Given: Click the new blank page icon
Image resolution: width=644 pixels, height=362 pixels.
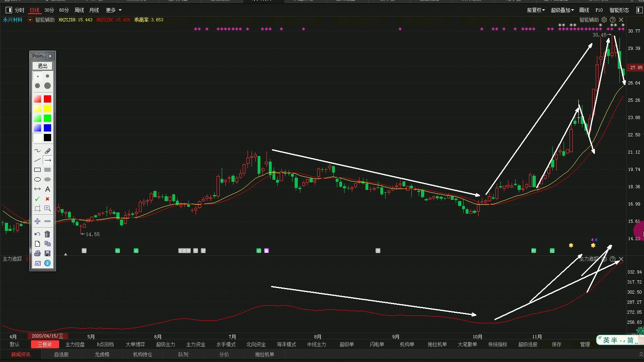Looking at the screenshot, I should [37, 244].
